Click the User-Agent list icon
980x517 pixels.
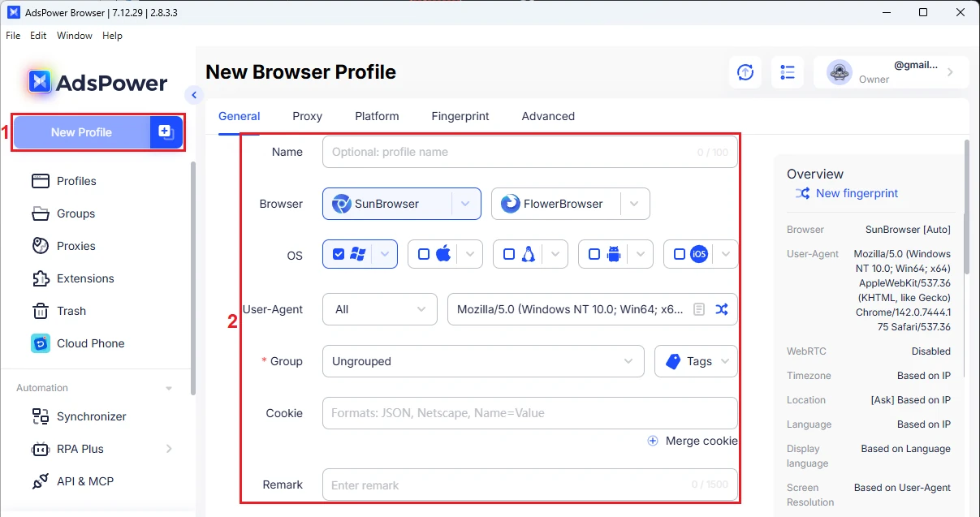point(699,309)
